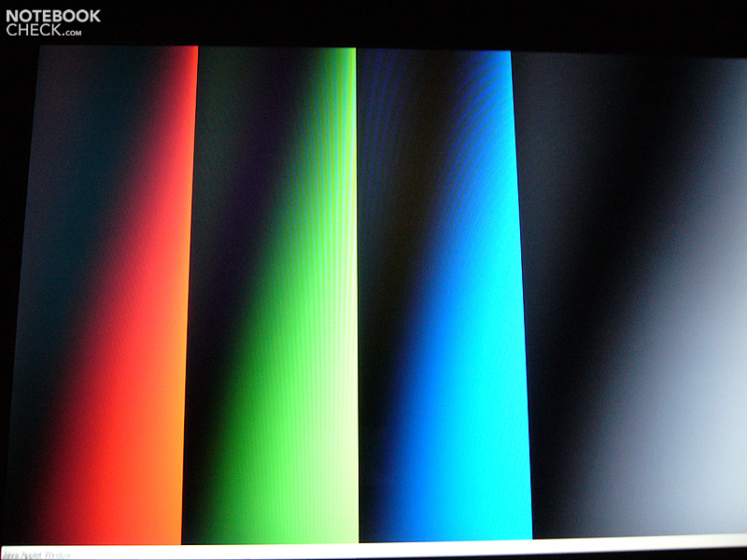The height and width of the screenshot is (560, 747).
Task: Click the 'Java Applet Window' status text
Action: 36,555
